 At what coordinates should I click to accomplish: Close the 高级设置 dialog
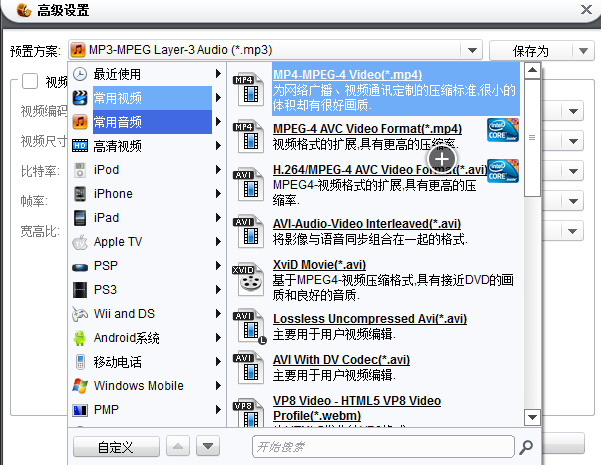[586, 9]
